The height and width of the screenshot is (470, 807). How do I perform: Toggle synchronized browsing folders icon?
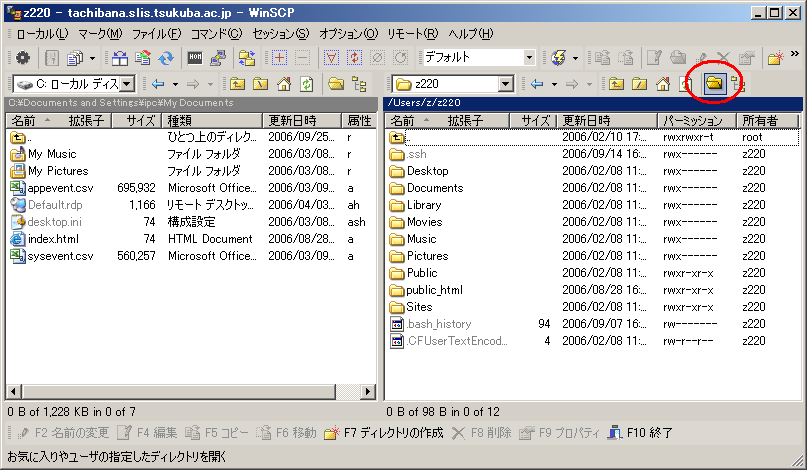pos(247,58)
